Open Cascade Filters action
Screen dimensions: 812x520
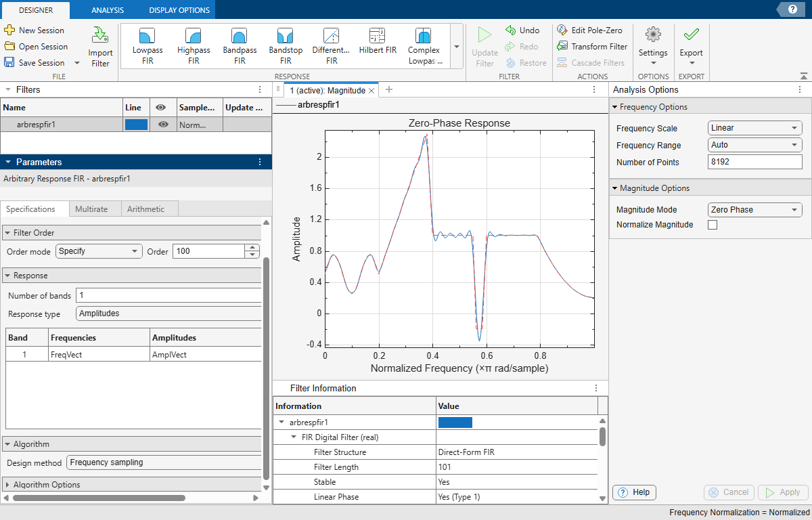[x=591, y=63]
